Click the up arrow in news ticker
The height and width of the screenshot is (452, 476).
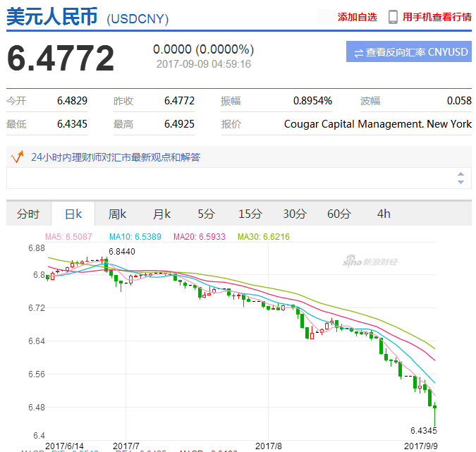pos(460,174)
